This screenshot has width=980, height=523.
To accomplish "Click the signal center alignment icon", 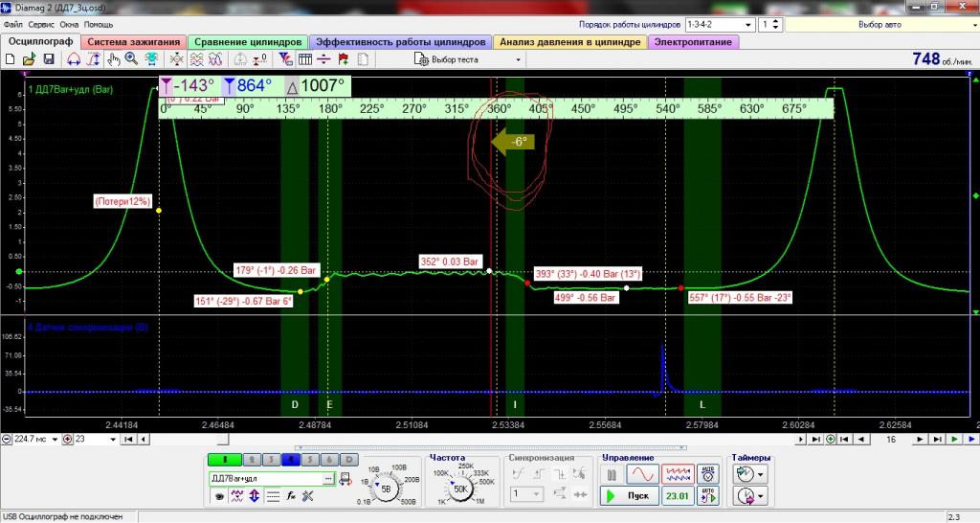I will click(177, 59).
